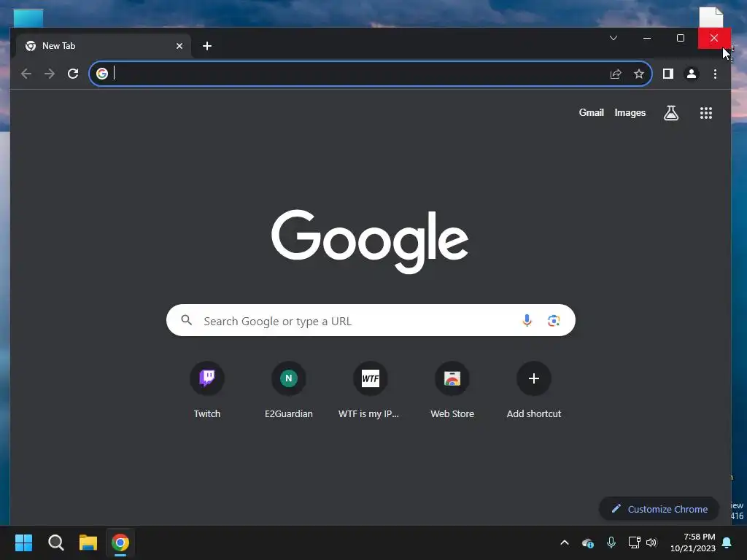
Task: Open Windows taskbar search
Action: pyautogui.click(x=55, y=542)
